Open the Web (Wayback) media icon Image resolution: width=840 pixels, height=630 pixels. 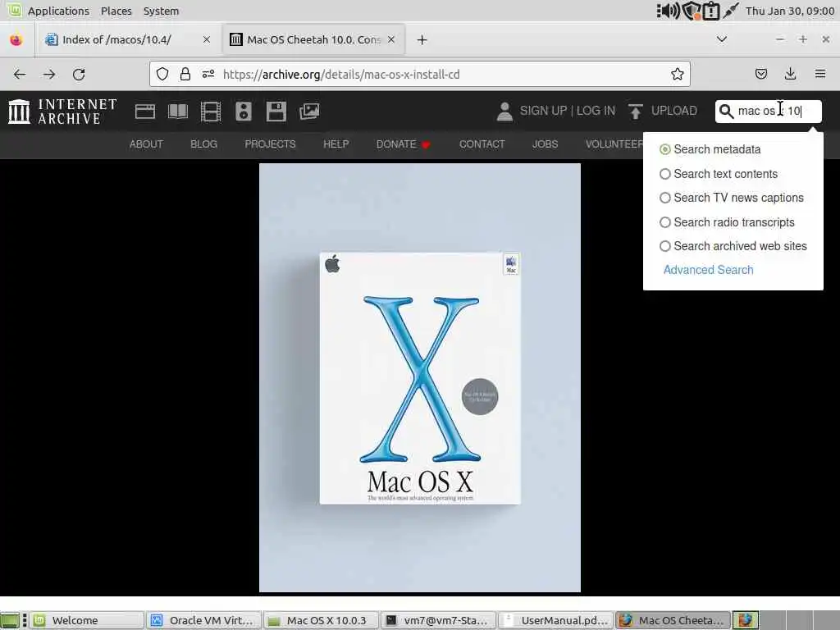pyautogui.click(x=144, y=112)
